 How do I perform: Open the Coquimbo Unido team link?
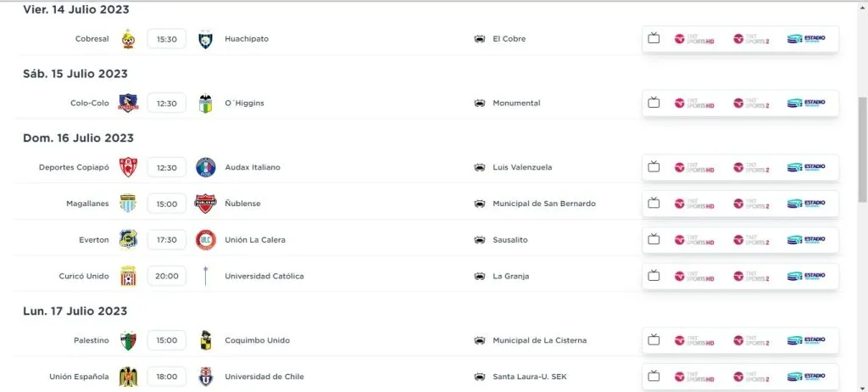(257, 340)
